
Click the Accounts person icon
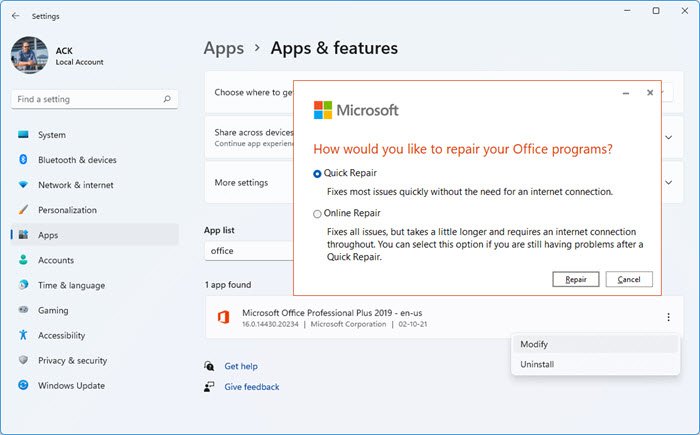[22, 260]
